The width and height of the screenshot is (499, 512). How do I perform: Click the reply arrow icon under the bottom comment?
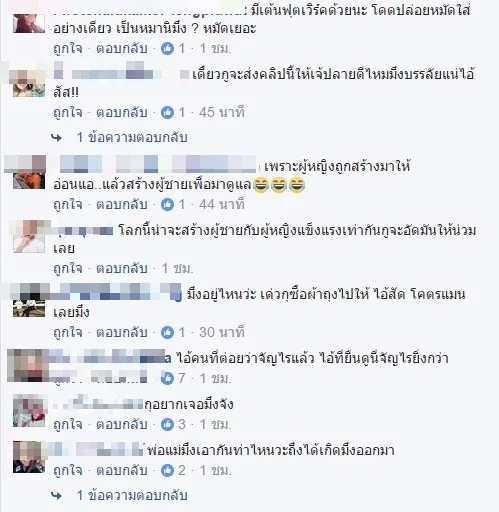(57, 496)
